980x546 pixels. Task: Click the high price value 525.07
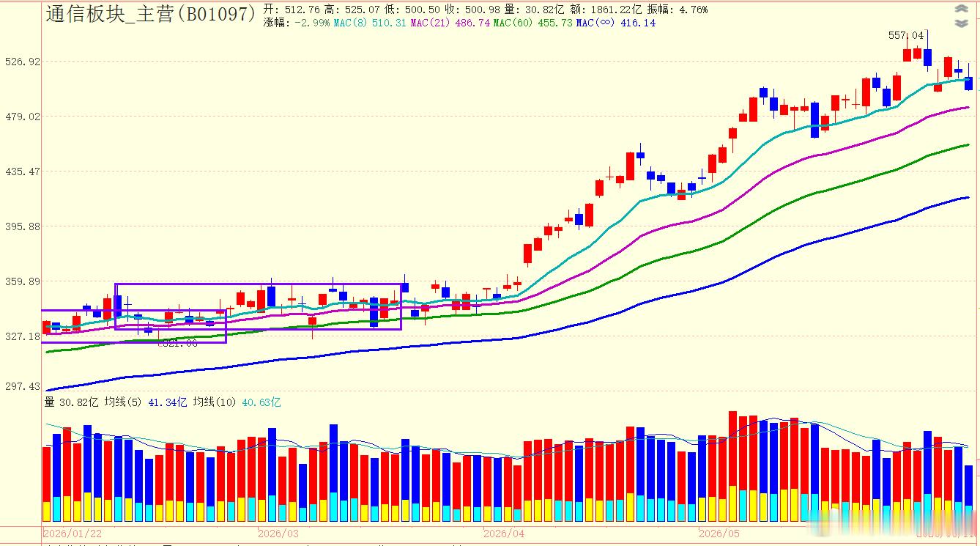tap(362, 10)
